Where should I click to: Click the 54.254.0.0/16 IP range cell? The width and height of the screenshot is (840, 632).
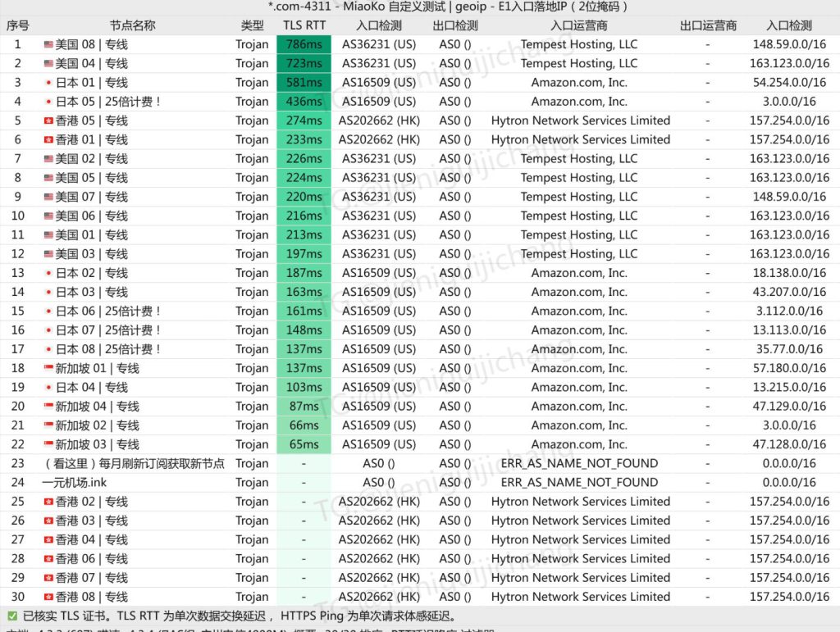click(789, 83)
